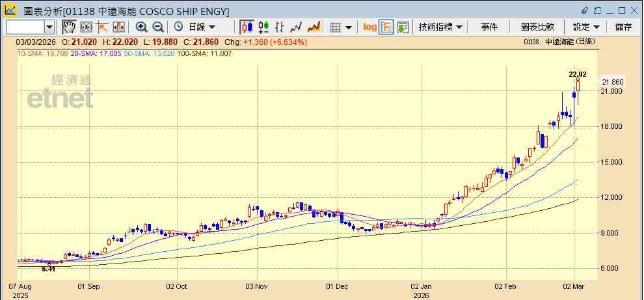The height and width of the screenshot is (300, 644).
Task: Select the orange trend line drawing tool
Action: [102, 27]
